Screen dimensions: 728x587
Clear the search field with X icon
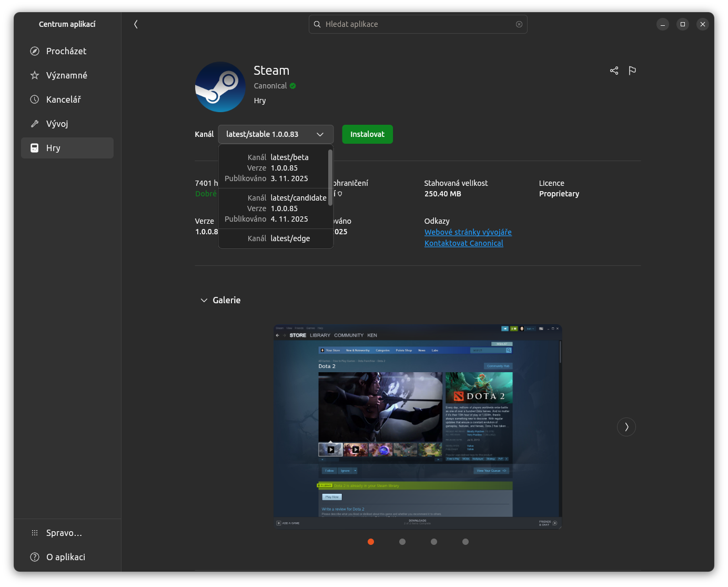519,24
